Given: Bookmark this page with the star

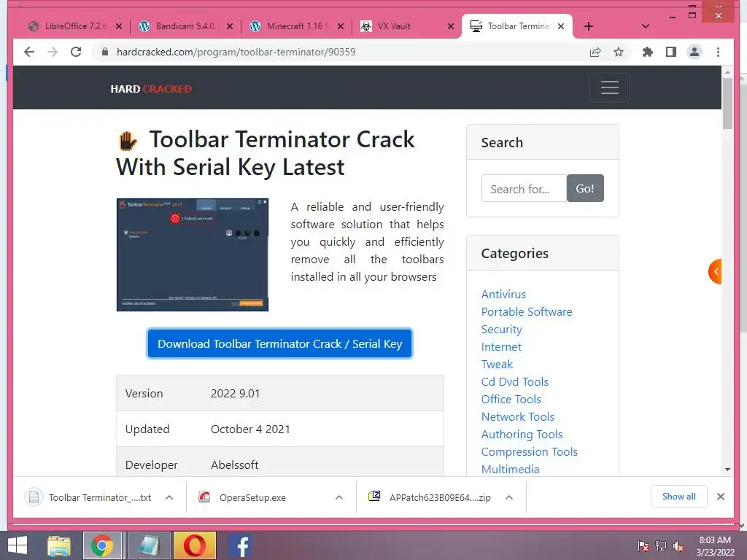Looking at the screenshot, I should coord(619,52).
